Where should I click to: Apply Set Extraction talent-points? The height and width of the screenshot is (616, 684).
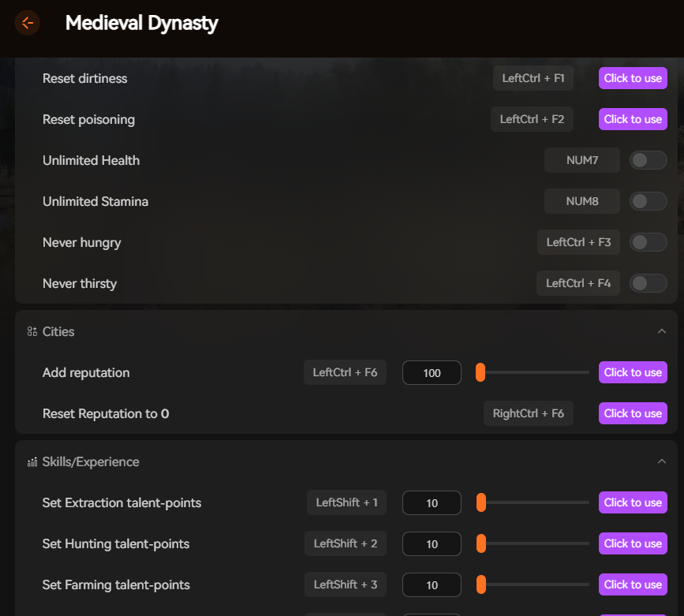coord(633,502)
